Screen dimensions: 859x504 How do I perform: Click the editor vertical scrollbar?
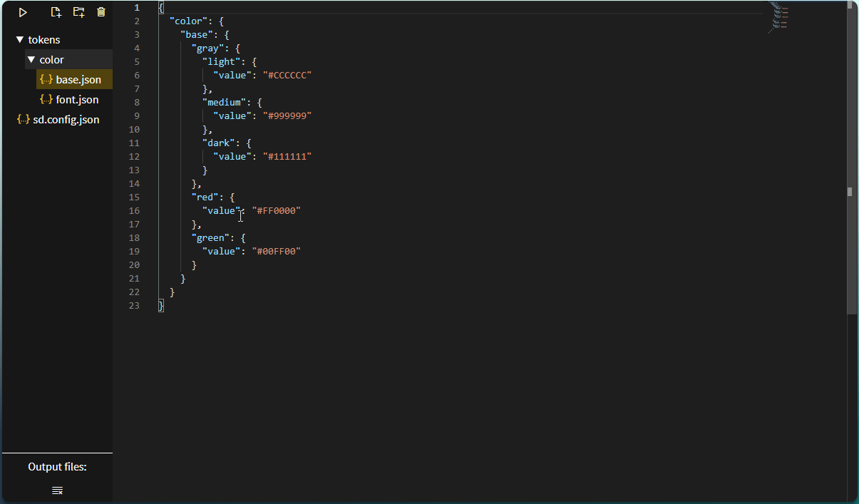click(850, 191)
